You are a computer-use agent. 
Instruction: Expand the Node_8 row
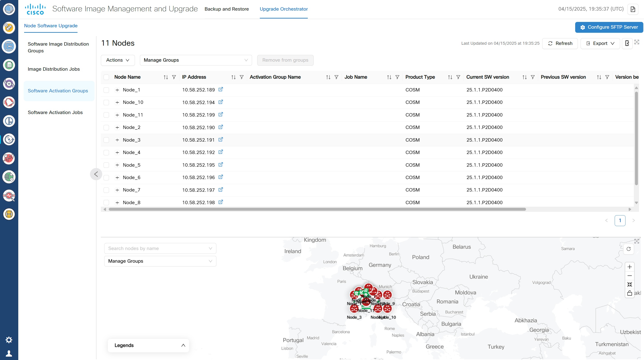pyautogui.click(x=117, y=202)
